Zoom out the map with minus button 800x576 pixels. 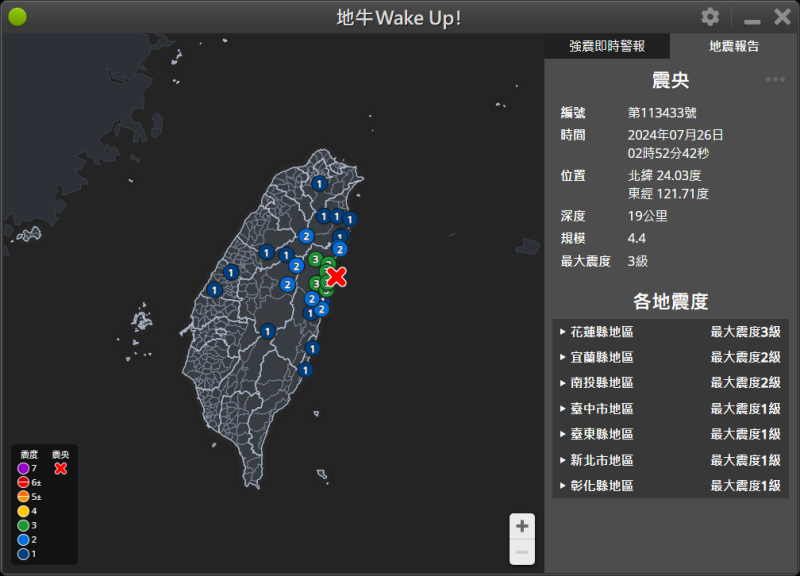pos(522,552)
